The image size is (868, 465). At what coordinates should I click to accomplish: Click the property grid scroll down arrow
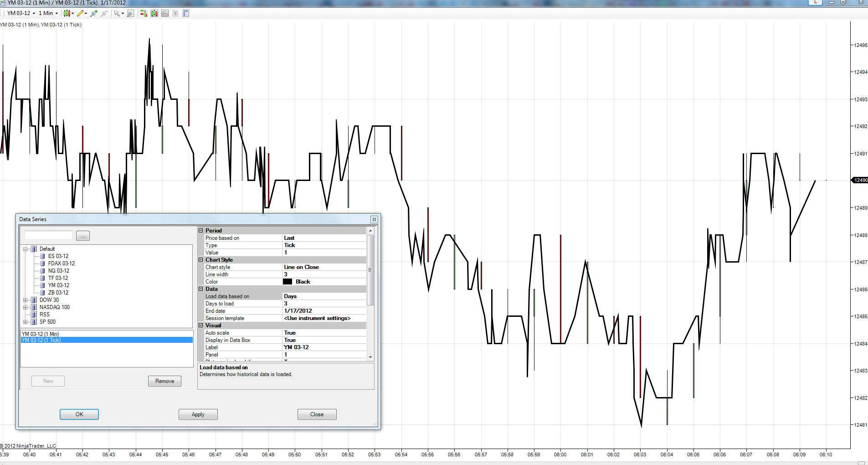(370, 357)
